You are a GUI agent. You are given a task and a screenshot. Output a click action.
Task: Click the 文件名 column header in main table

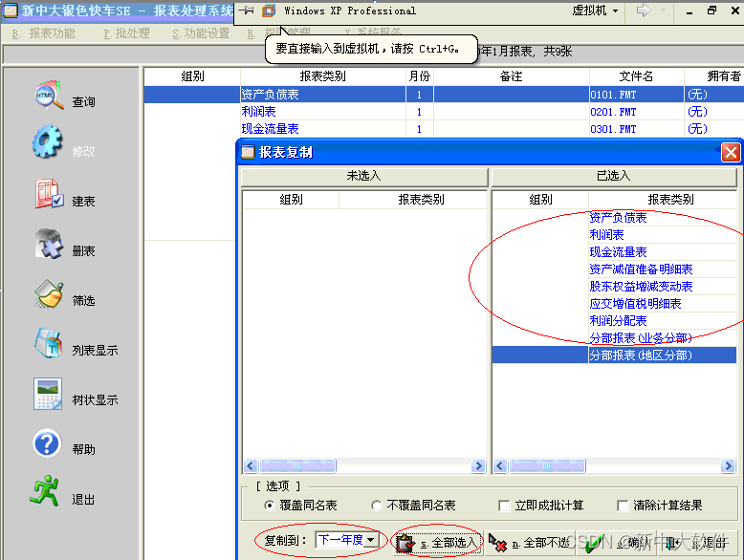coord(636,76)
